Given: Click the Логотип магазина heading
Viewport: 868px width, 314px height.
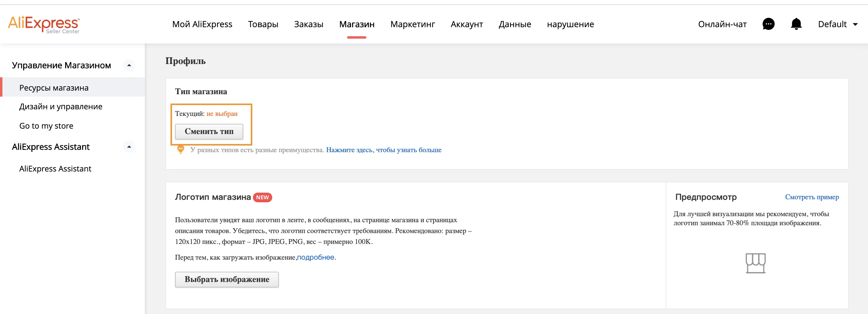Looking at the screenshot, I should pos(212,197).
